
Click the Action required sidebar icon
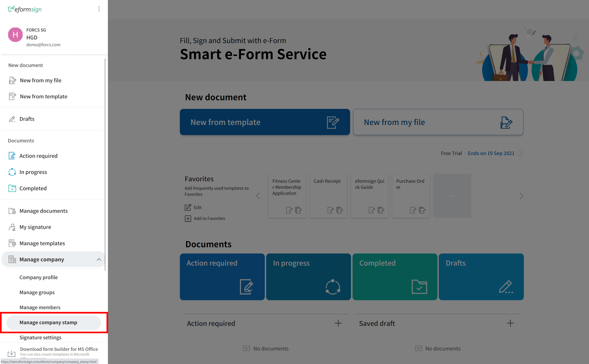click(12, 156)
